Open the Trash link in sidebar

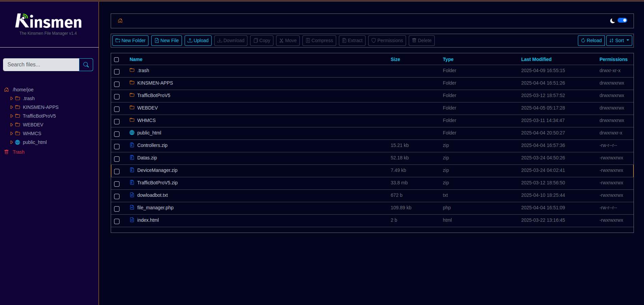tap(19, 152)
